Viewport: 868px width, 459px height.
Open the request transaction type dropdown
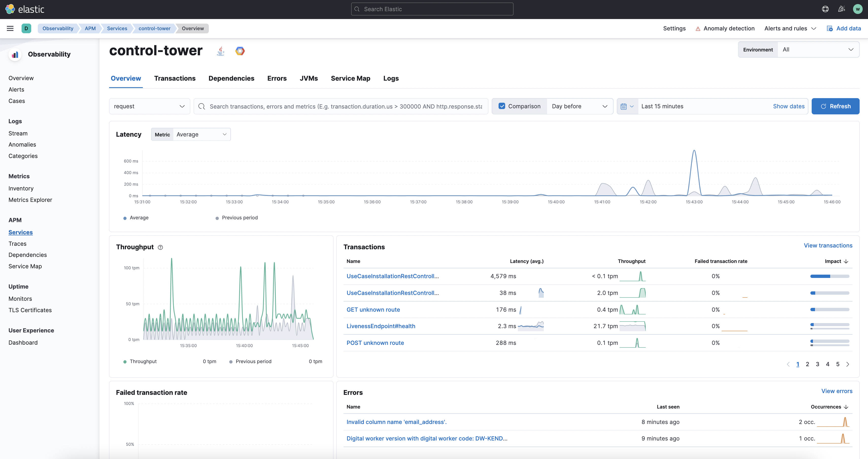point(149,107)
